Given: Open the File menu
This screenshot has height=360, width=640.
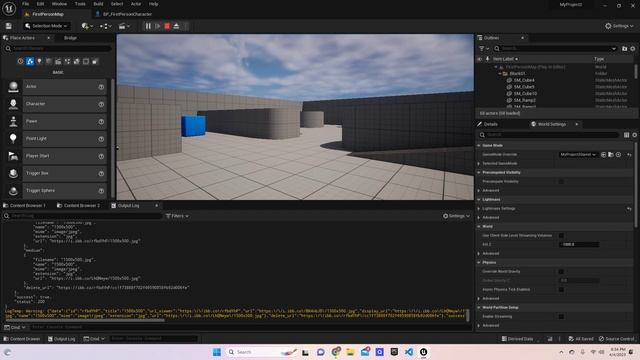Looking at the screenshot, I should click(25, 4).
